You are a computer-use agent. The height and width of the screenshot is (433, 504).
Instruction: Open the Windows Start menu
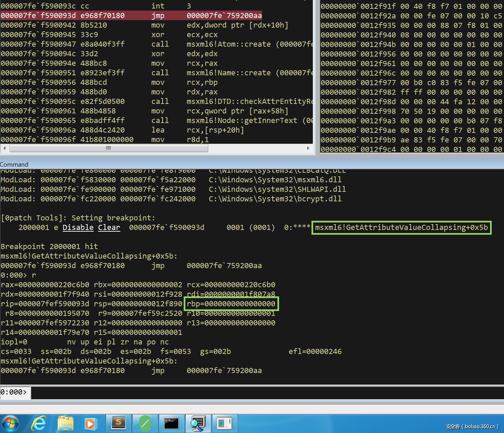coord(11,423)
